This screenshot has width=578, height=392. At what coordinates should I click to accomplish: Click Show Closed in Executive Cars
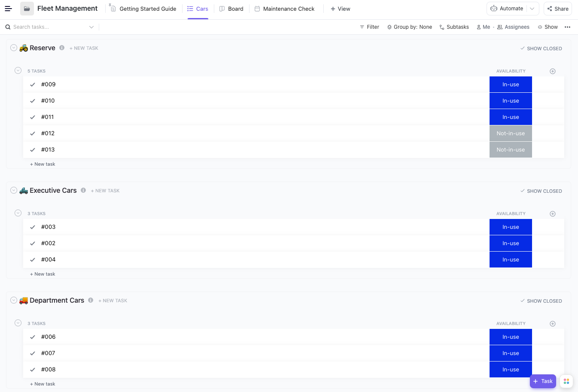tap(541, 191)
